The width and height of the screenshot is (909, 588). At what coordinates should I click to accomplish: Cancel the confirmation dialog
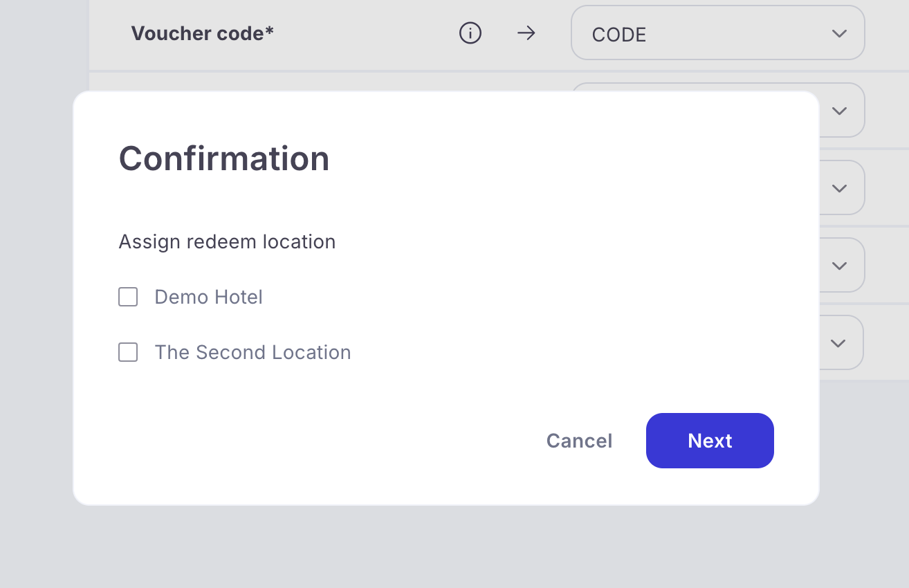(x=579, y=441)
